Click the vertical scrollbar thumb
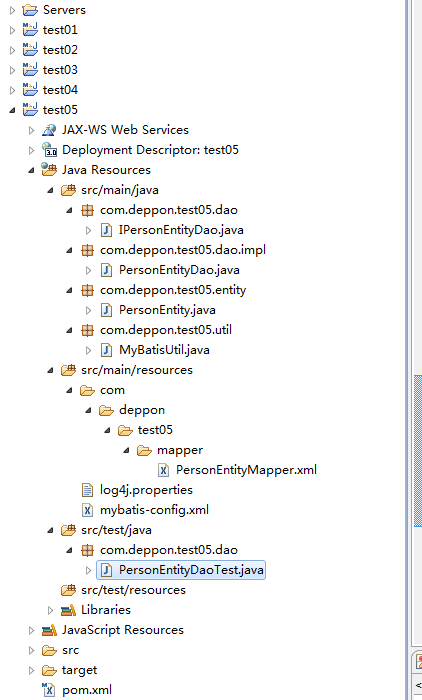 pos(418,451)
